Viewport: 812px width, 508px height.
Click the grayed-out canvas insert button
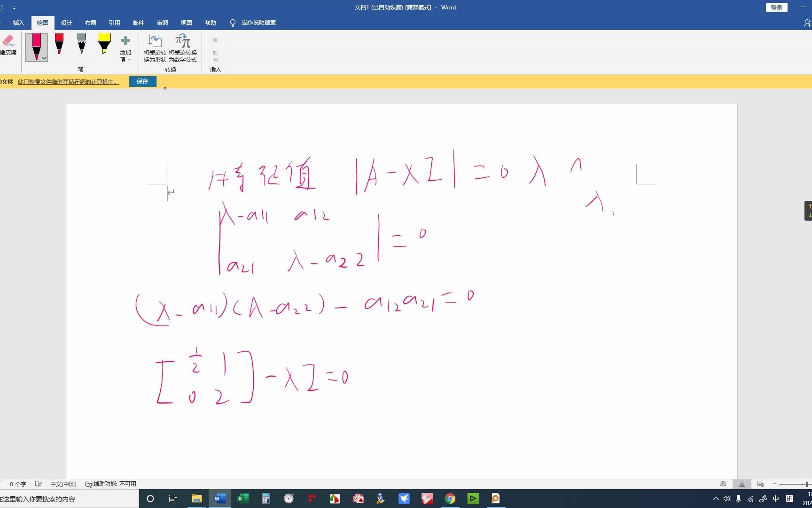(215, 48)
